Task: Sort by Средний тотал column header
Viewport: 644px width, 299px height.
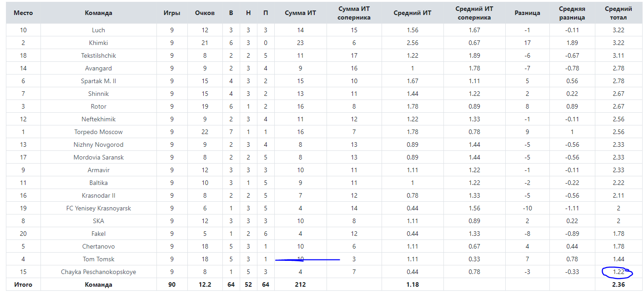Action: (x=618, y=13)
